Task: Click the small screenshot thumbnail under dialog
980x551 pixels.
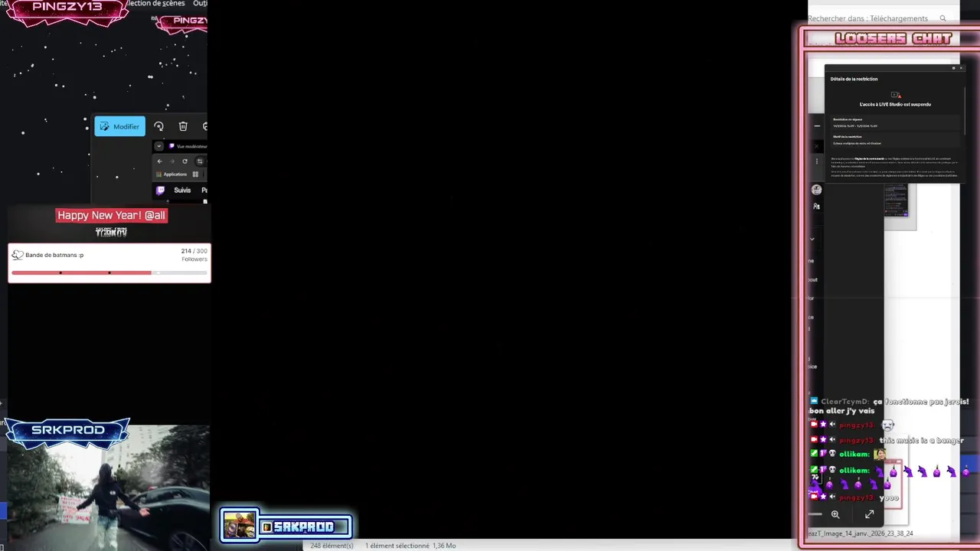Action: [895, 201]
